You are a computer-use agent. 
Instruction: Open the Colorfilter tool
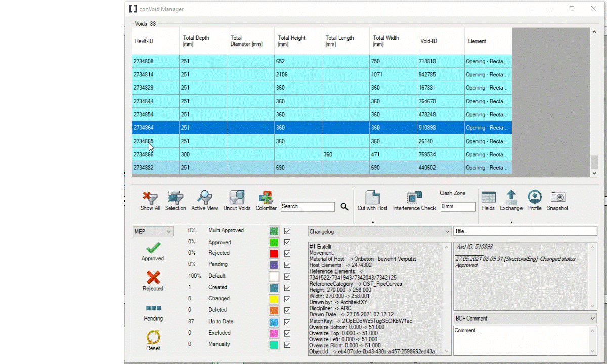click(266, 197)
